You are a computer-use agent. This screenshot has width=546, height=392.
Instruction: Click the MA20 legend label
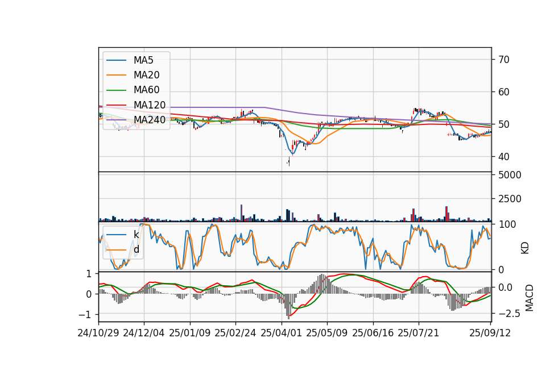(146, 75)
